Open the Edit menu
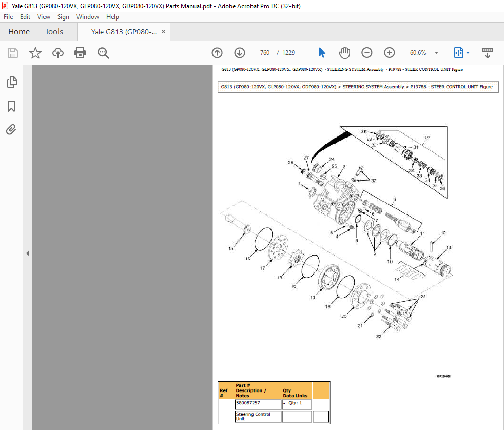 coord(25,17)
